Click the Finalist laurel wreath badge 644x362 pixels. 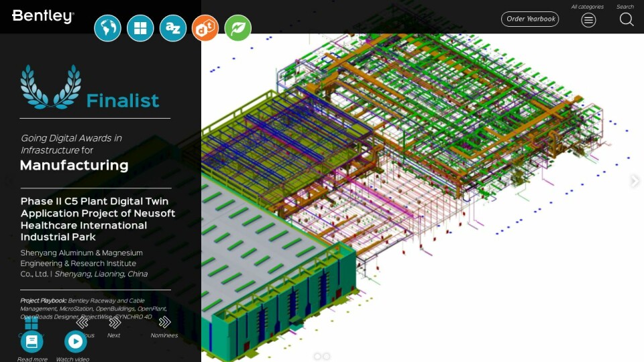pyautogui.click(x=50, y=87)
